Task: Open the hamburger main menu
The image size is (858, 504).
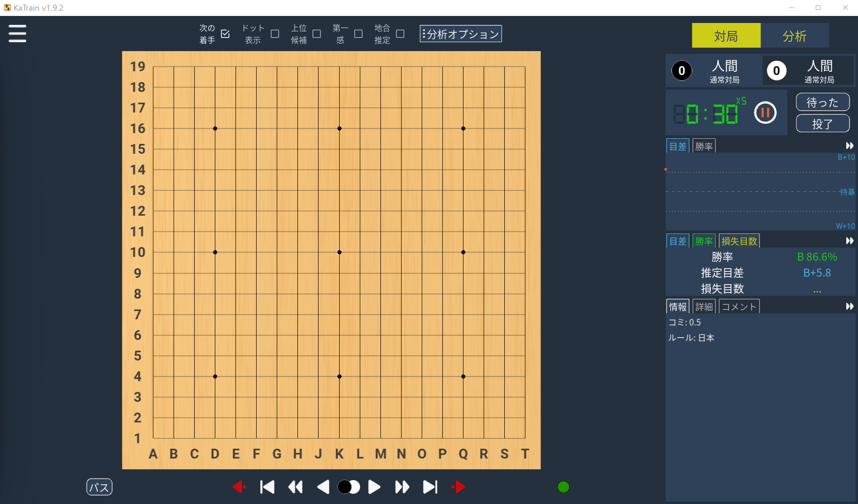Action: click(17, 34)
